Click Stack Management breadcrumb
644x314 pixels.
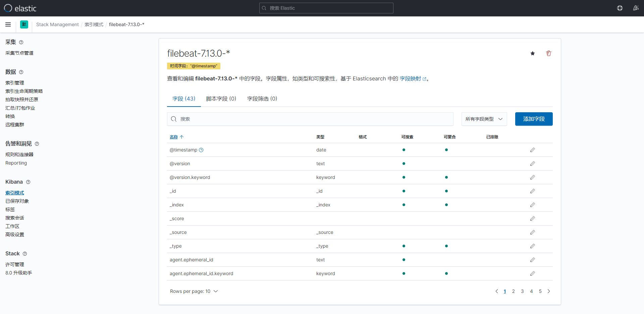57,24
